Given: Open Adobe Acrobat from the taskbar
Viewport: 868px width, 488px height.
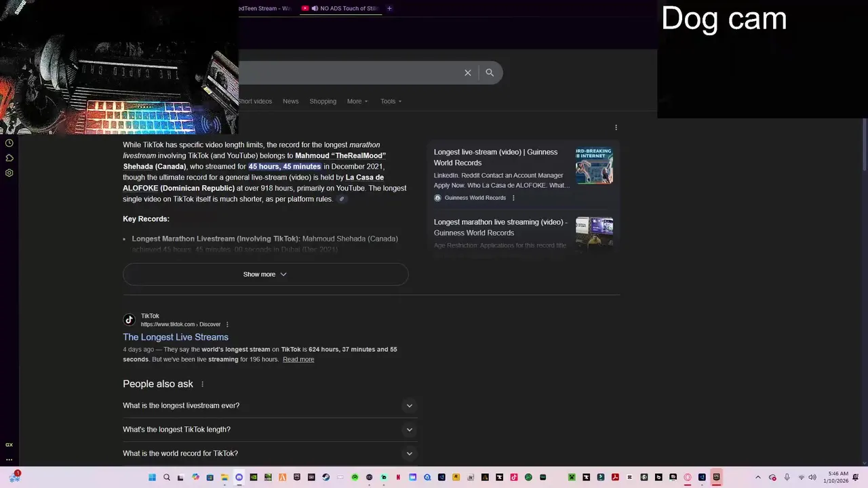Looking at the screenshot, I should tap(615, 477).
